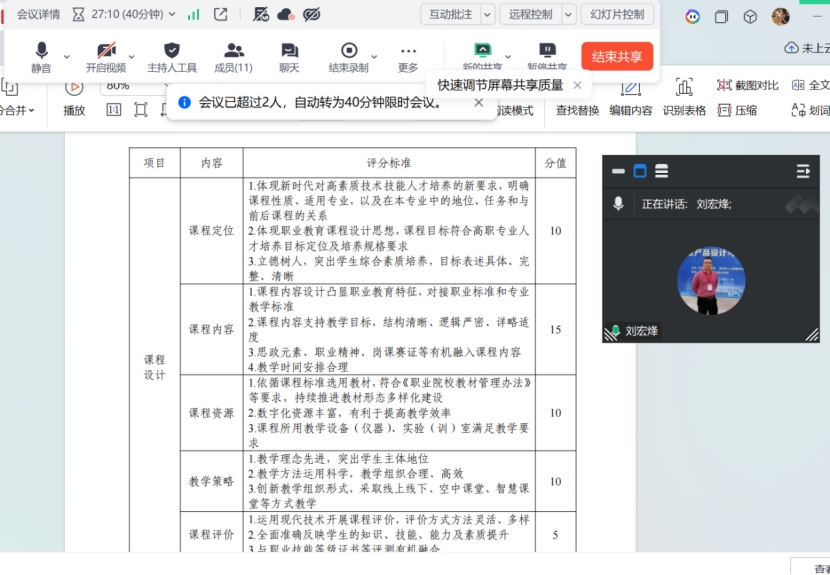Viewport: 830px width, 575px height.
Task: Click the 分值 value 15 cell
Action: pyautogui.click(x=555, y=329)
